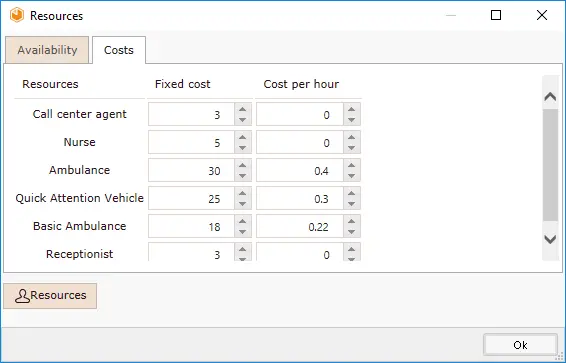The width and height of the screenshot is (566, 363).
Task: Click the "Resources" column header
Action: [50, 84]
